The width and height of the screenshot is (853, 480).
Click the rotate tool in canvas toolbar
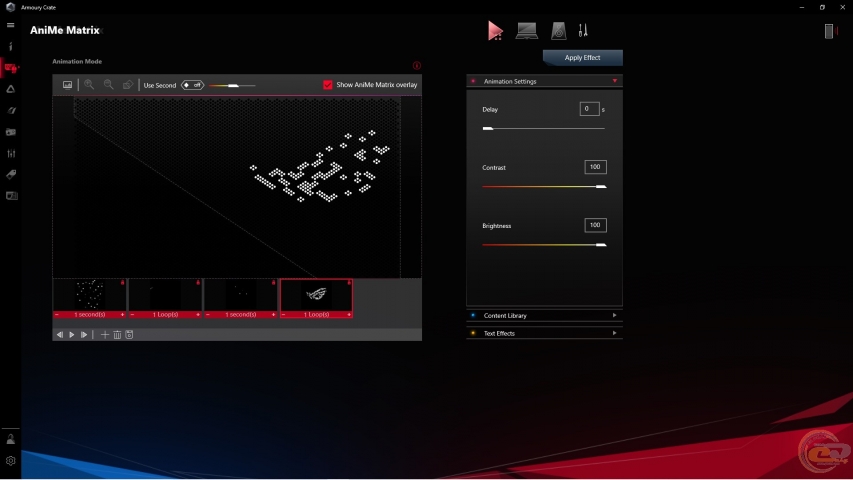(x=128, y=85)
